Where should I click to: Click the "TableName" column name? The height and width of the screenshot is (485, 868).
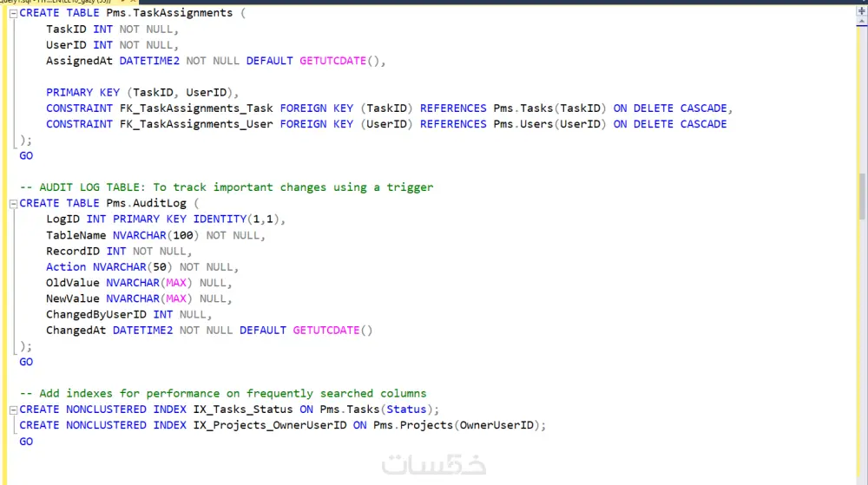(76, 236)
